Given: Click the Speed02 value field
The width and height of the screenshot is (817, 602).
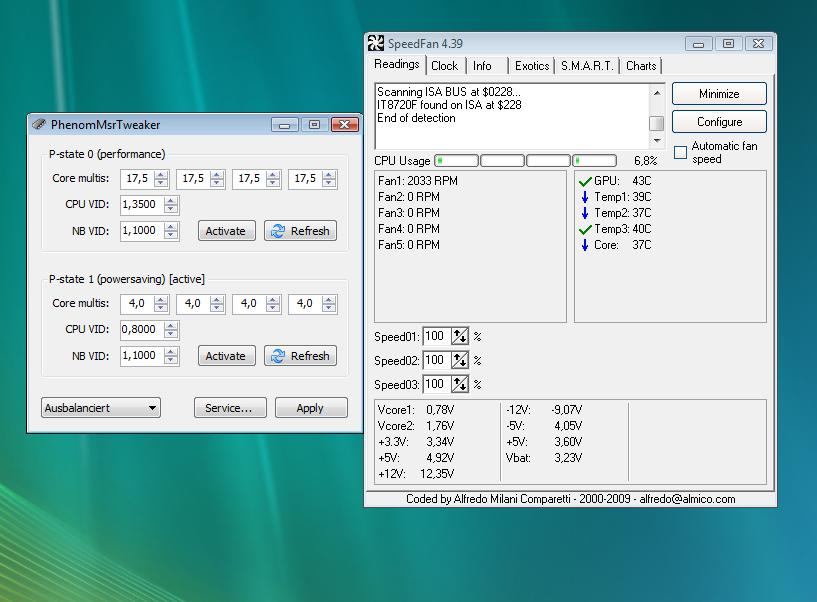Looking at the screenshot, I should 437,361.
